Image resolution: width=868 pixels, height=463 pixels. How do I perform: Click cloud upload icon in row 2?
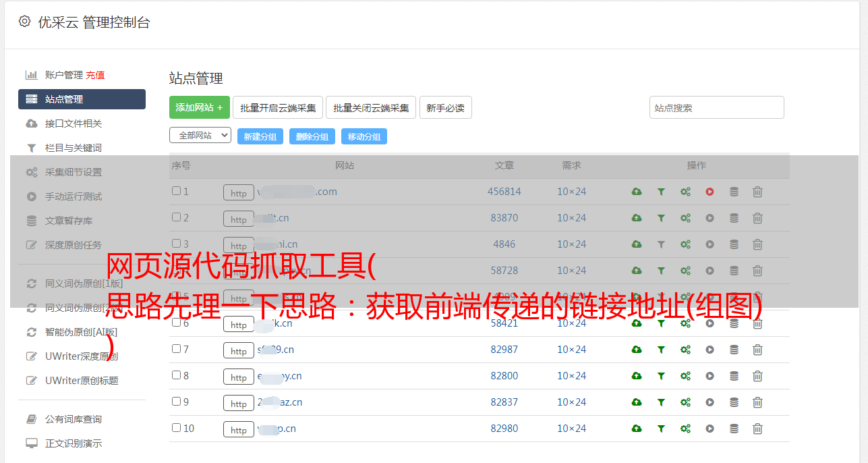(x=637, y=218)
